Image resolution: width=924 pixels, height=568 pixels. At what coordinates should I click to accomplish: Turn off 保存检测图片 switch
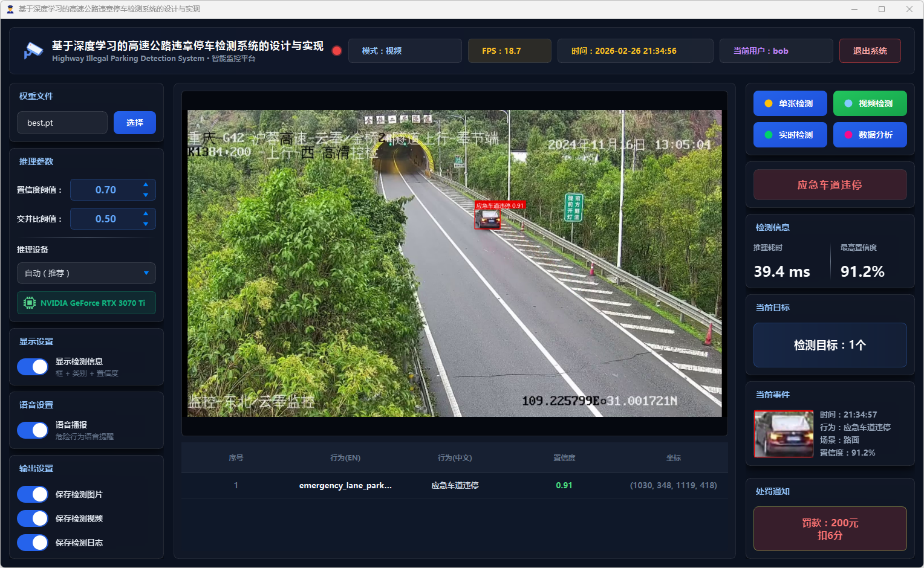tap(33, 494)
